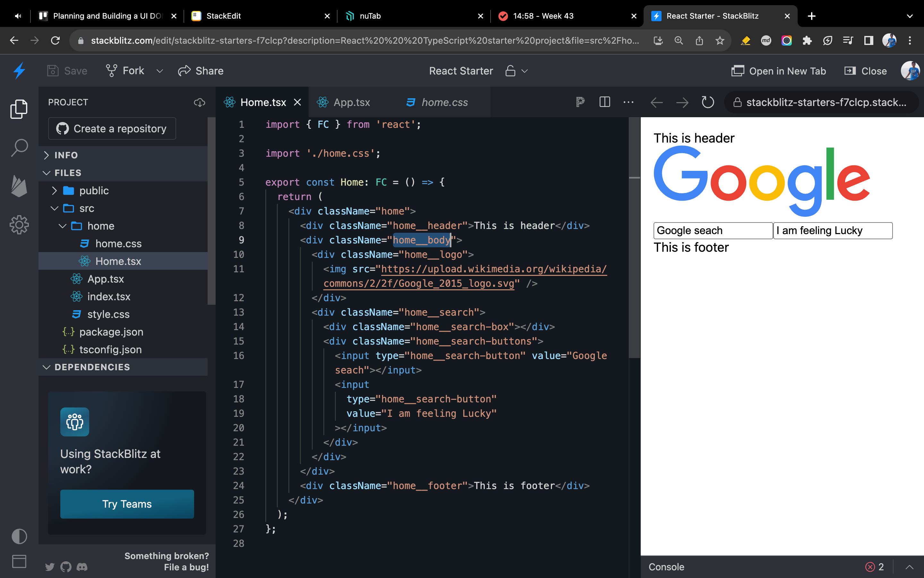Click the StackBlitz lightning logo
Screen dimensions: 924x578
point(19,71)
